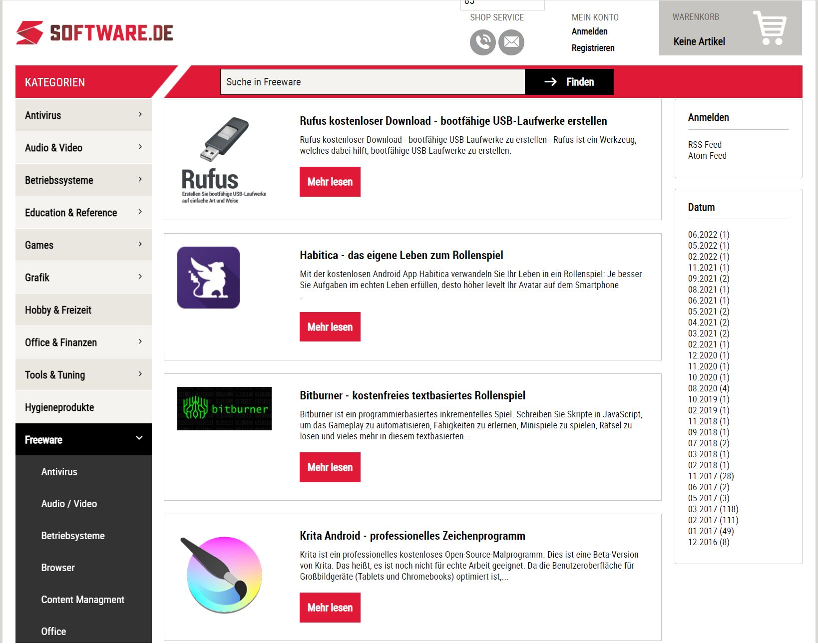Expand the Betriebssysteme category chevron
The image size is (818, 644).
[140, 179]
